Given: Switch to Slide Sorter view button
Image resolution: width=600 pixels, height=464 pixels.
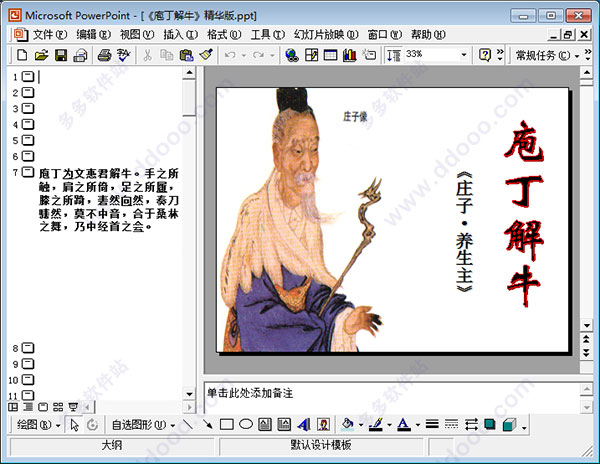Looking at the screenshot, I should pyautogui.click(x=58, y=407).
